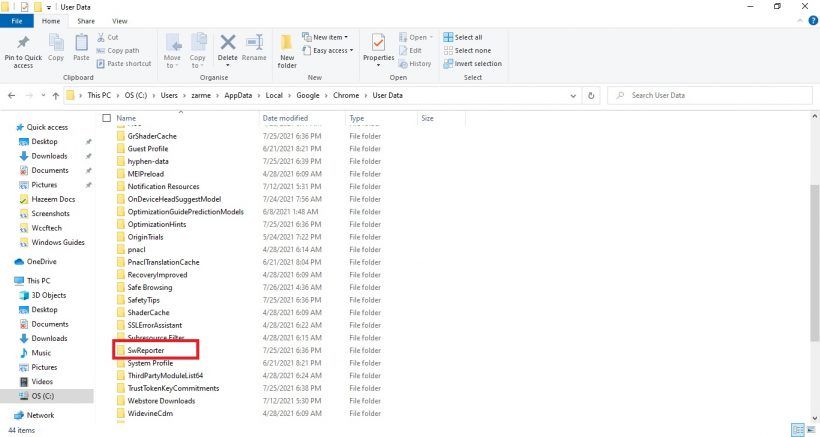Click Invert selection in the ribbon
The height and width of the screenshot is (437, 820).
click(477, 63)
